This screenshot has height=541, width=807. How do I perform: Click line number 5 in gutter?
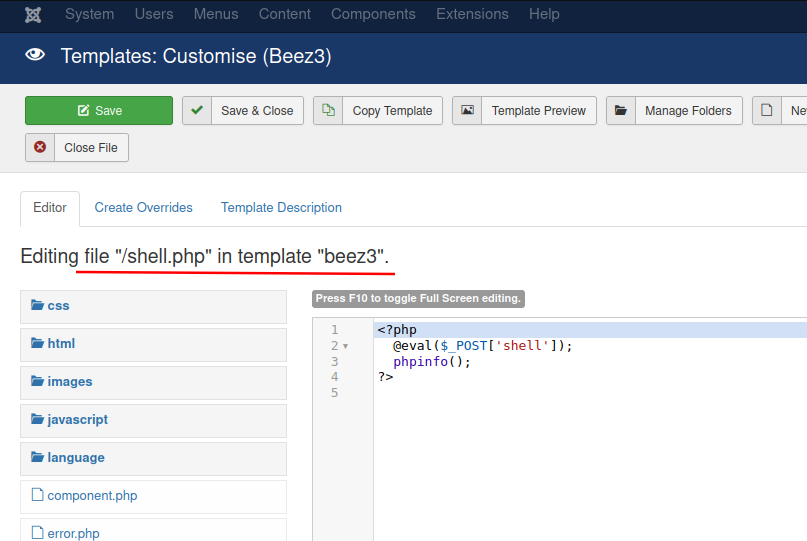pyautogui.click(x=335, y=393)
